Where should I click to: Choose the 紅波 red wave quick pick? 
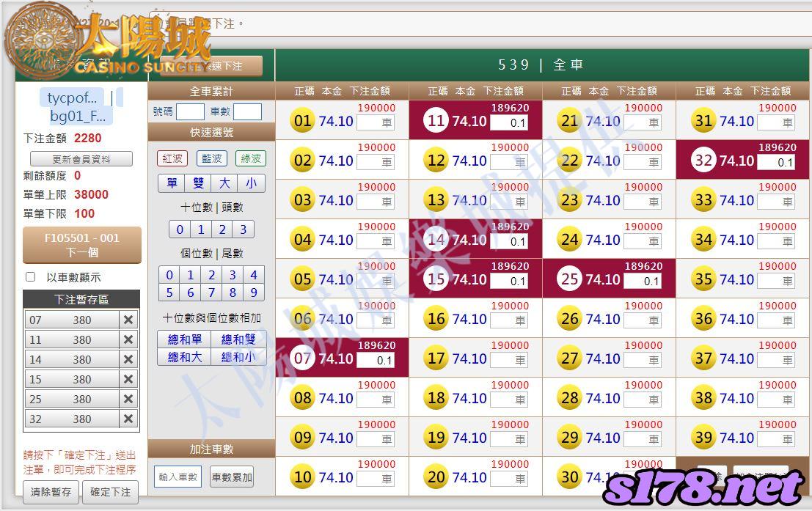tap(172, 158)
